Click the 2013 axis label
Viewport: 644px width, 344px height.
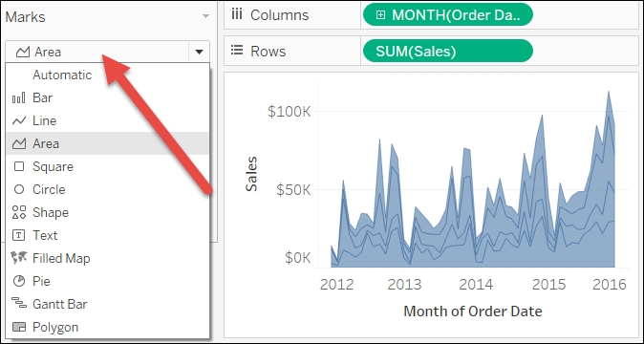[x=404, y=285]
